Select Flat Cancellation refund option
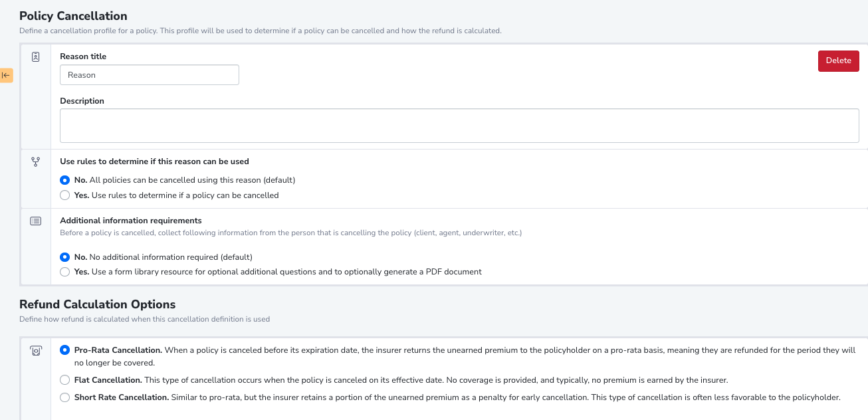Image resolution: width=868 pixels, height=420 pixels. (x=64, y=380)
